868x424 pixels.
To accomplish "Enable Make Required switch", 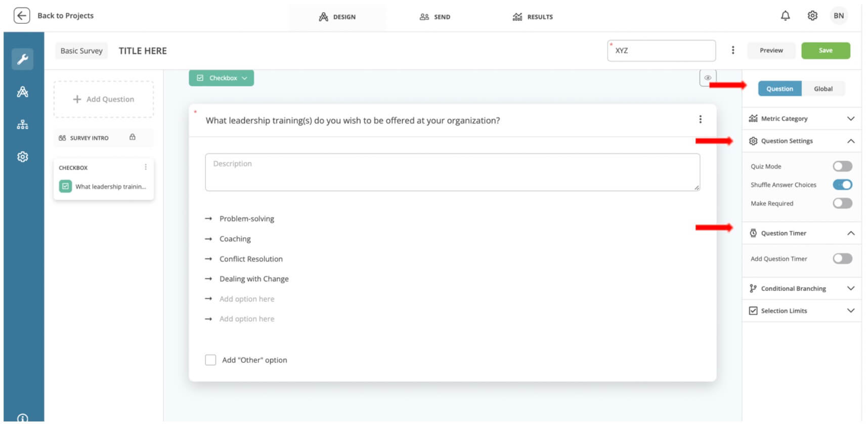I will [x=842, y=203].
